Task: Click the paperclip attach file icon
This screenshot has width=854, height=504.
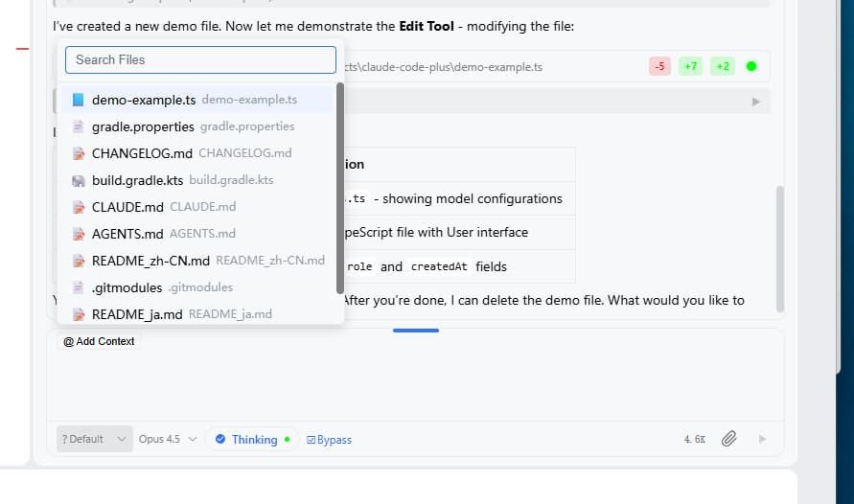Action: 728,439
